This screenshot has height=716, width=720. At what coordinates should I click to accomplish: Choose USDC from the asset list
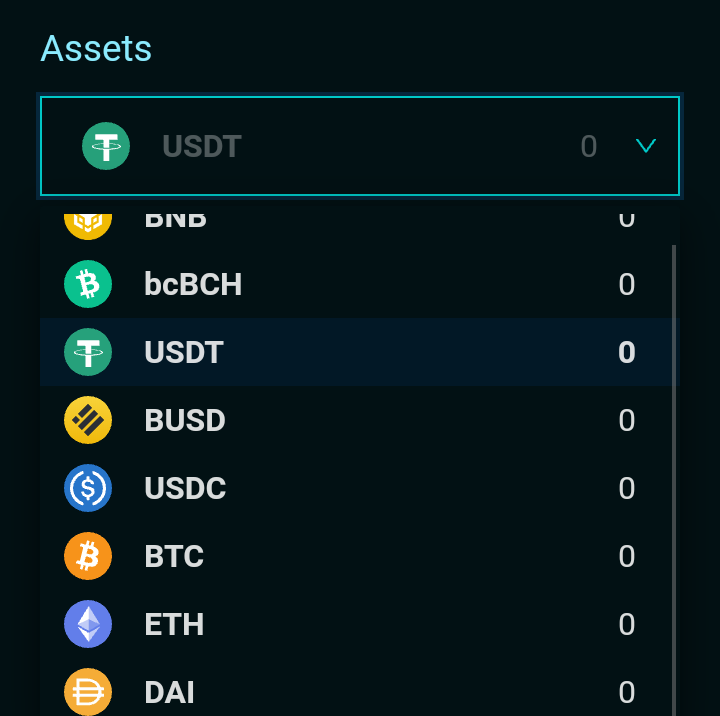coord(360,488)
